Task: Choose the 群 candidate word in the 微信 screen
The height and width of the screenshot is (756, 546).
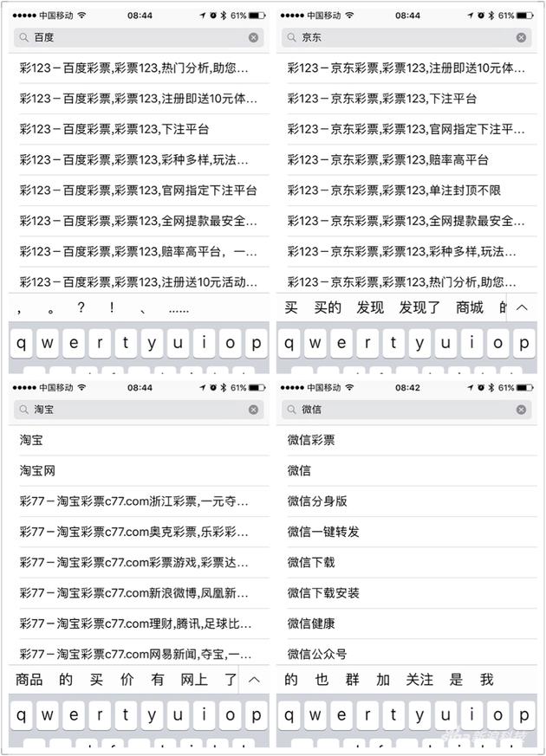Action: click(353, 680)
